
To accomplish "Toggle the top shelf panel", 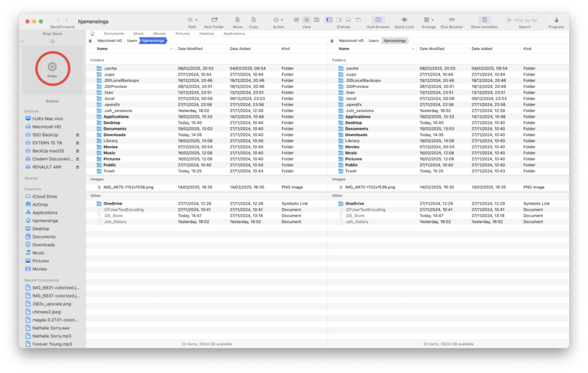I will (x=358, y=20).
